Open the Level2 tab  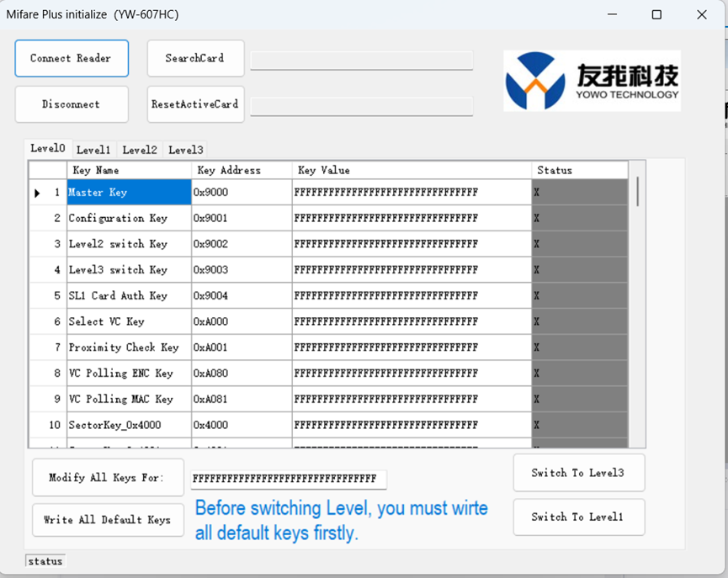140,150
